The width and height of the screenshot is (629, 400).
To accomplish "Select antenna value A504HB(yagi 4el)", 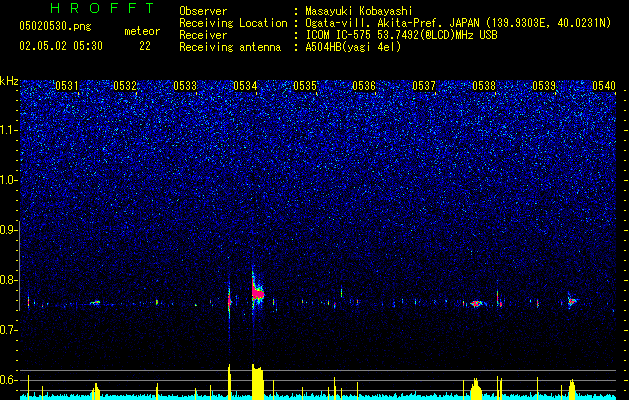I will (x=353, y=47).
